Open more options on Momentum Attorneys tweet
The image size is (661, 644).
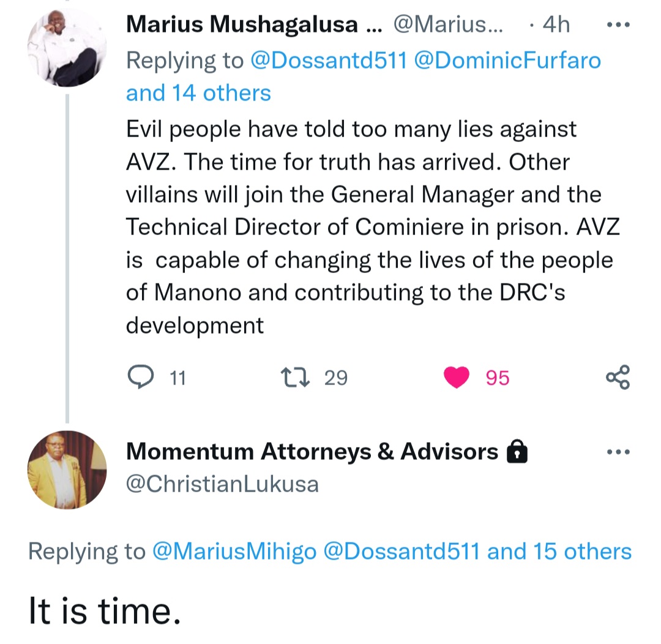point(617,453)
